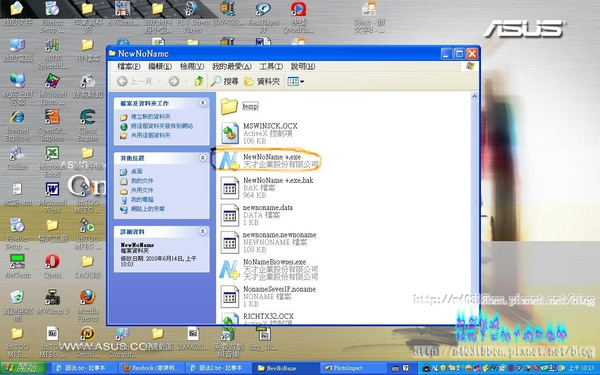Select the Cheat Engine desktop icon

(x=88, y=126)
